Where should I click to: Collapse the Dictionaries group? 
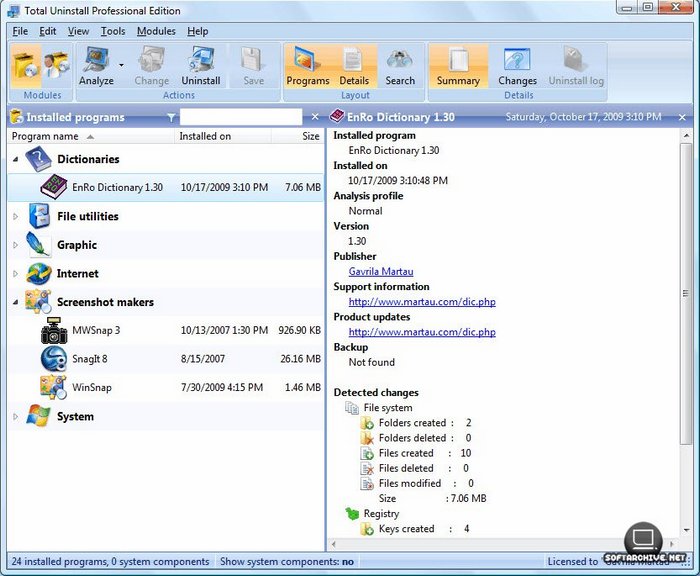point(16,159)
